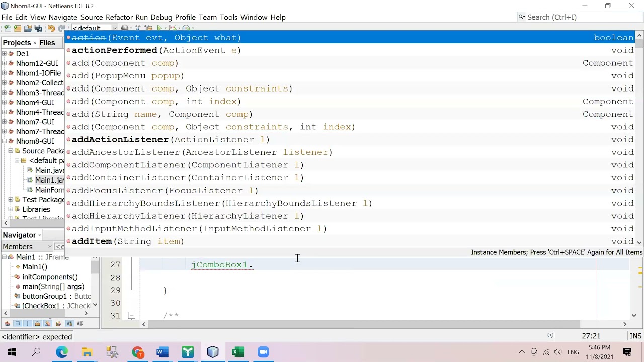Screen dimensions: 644x362
Task: Toggle Sort by Source in Navigator
Action: [x=80, y=323]
